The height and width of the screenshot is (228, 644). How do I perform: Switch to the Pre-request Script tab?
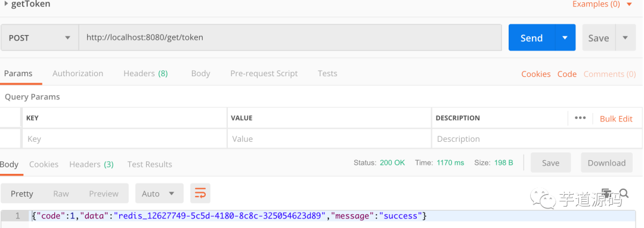264,73
